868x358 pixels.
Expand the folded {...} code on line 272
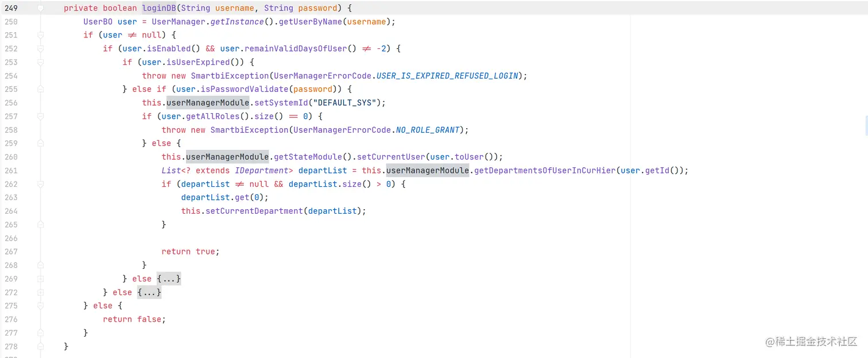tap(149, 292)
